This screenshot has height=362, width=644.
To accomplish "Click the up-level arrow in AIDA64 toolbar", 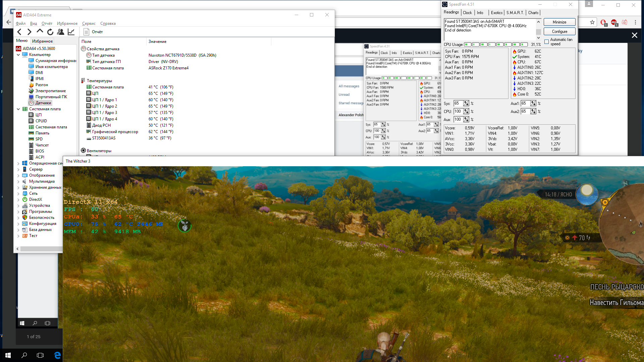I will (40, 31).
